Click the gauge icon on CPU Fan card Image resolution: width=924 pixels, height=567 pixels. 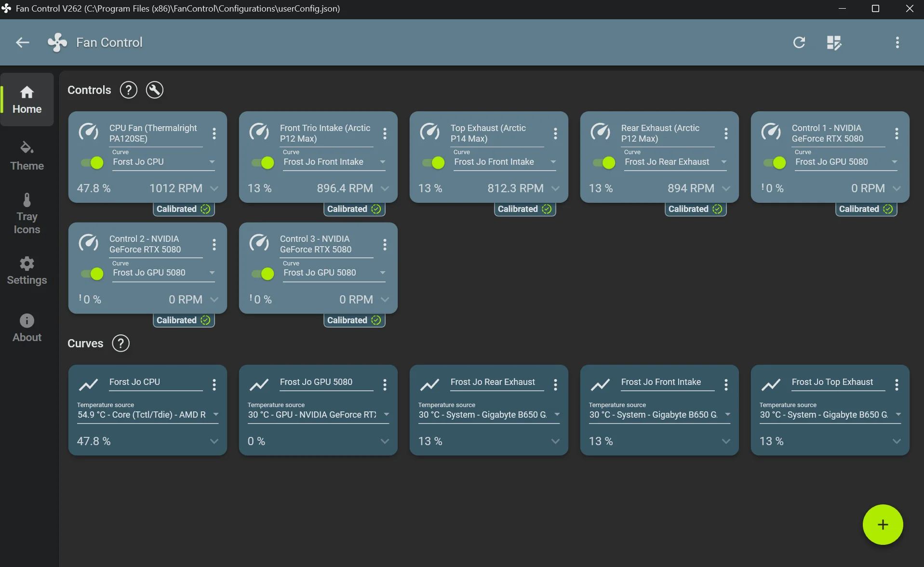(x=89, y=132)
